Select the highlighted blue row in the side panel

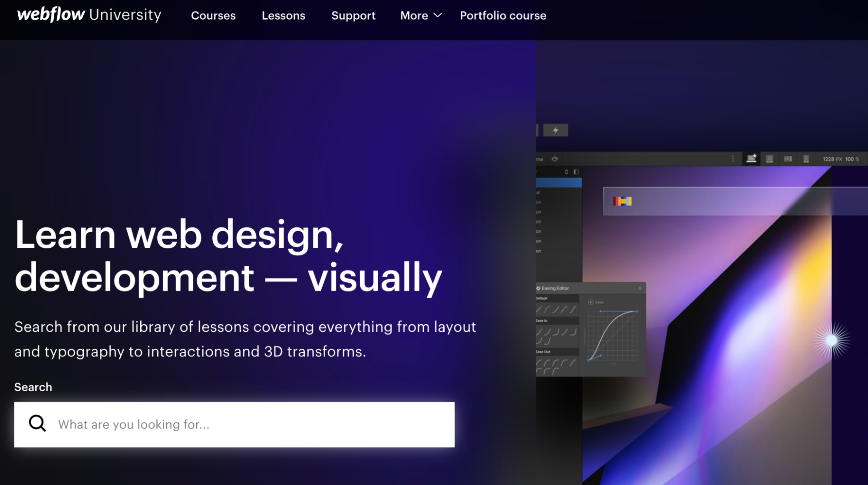[x=559, y=183]
